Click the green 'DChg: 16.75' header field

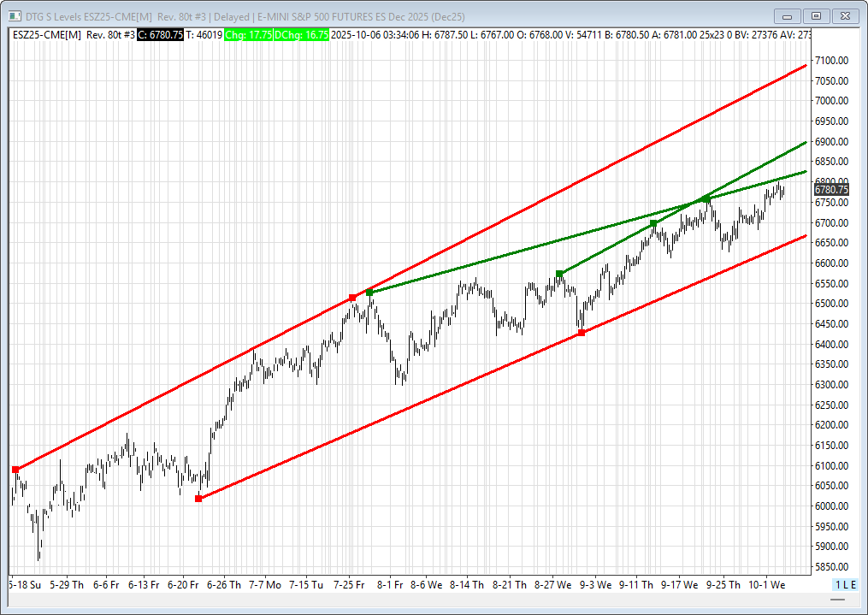(302, 34)
